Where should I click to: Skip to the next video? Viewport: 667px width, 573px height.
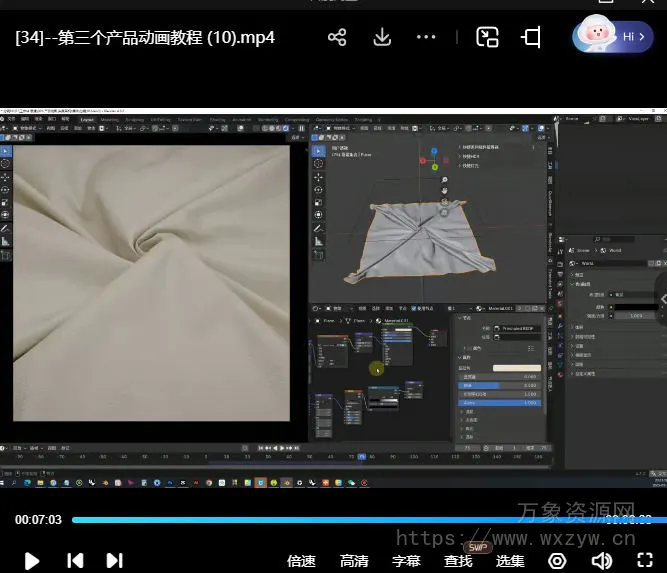click(x=114, y=561)
